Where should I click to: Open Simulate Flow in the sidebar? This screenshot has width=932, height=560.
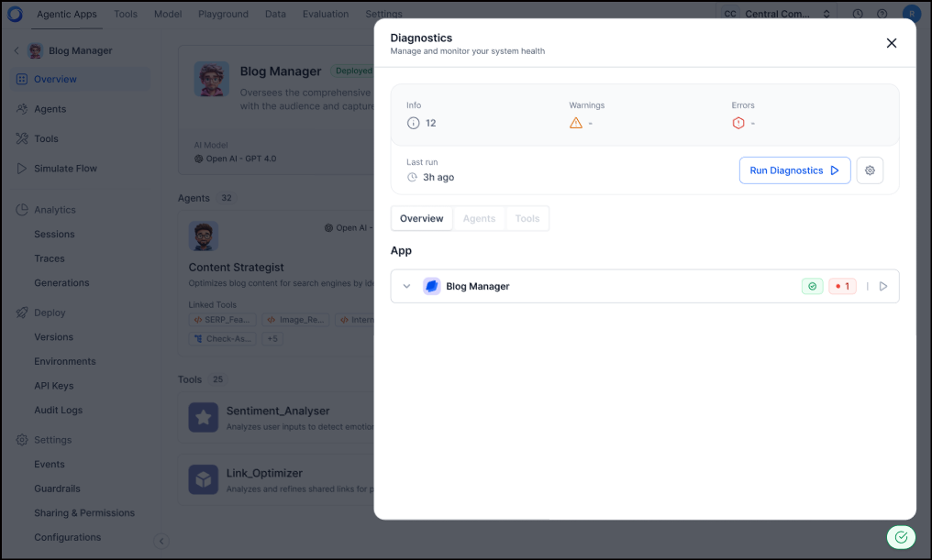pyautogui.click(x=65, y=169)
